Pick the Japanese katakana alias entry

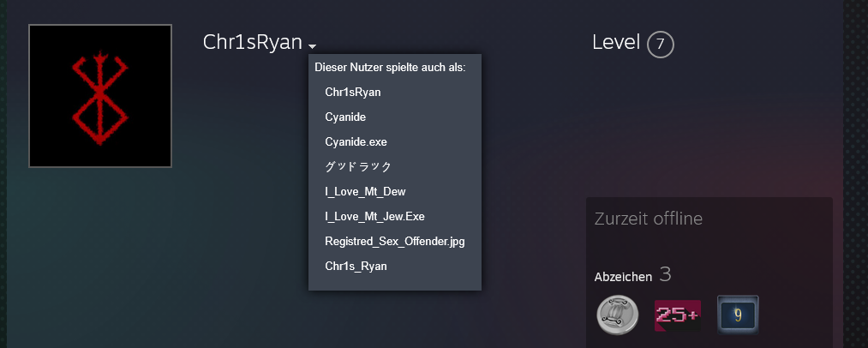(x=358, y=166)
